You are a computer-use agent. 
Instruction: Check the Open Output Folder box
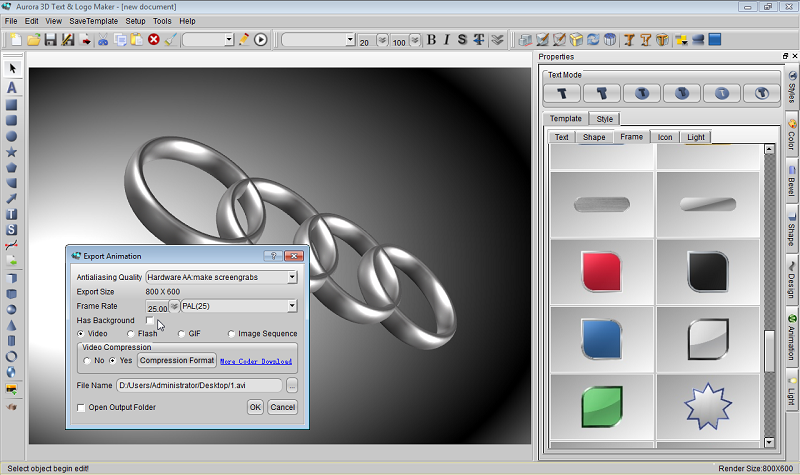[x=81, y=408]
